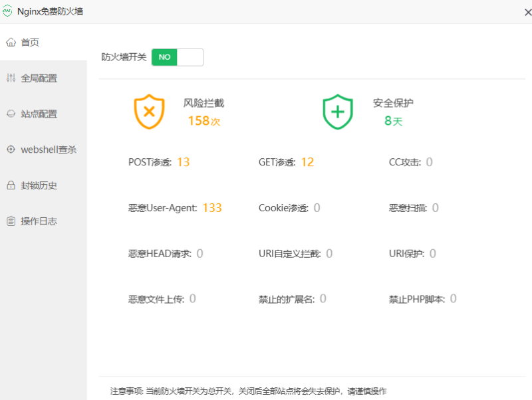This screenshot has width=532, height=400.
Task: Click the clipboard icon beside 操作日志
Action: [x=11, y=221]
